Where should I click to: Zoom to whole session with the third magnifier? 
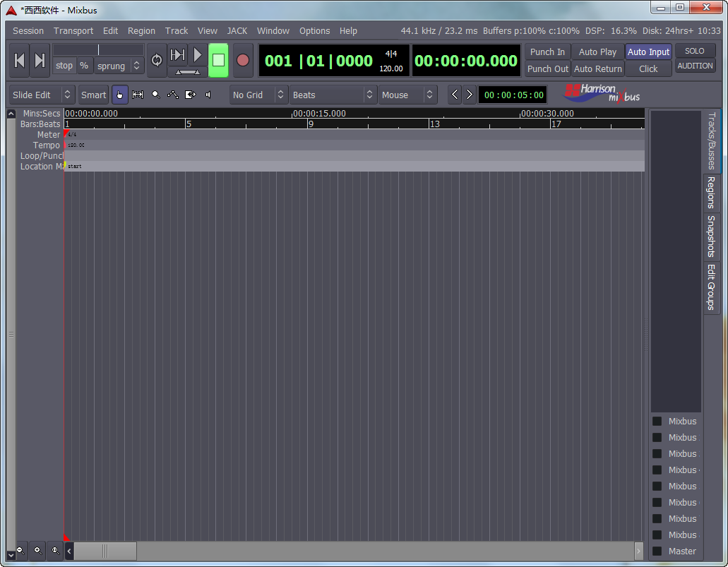point(55,551)
